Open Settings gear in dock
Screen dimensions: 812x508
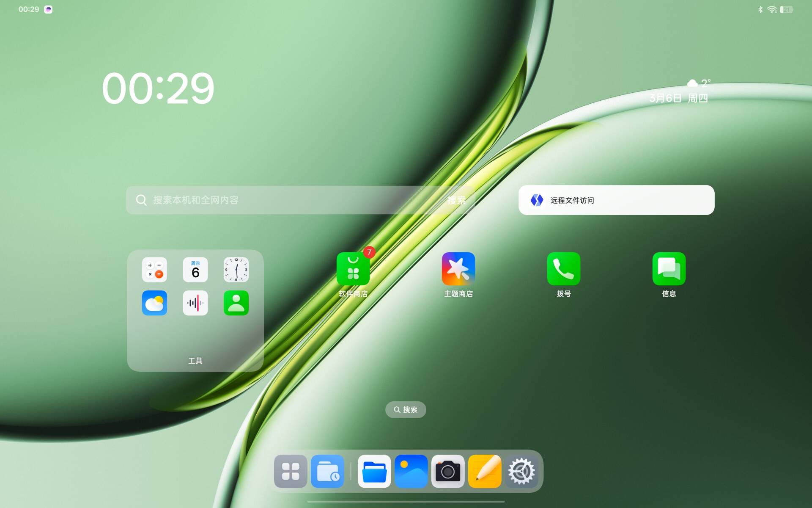(x=521, y=471)
